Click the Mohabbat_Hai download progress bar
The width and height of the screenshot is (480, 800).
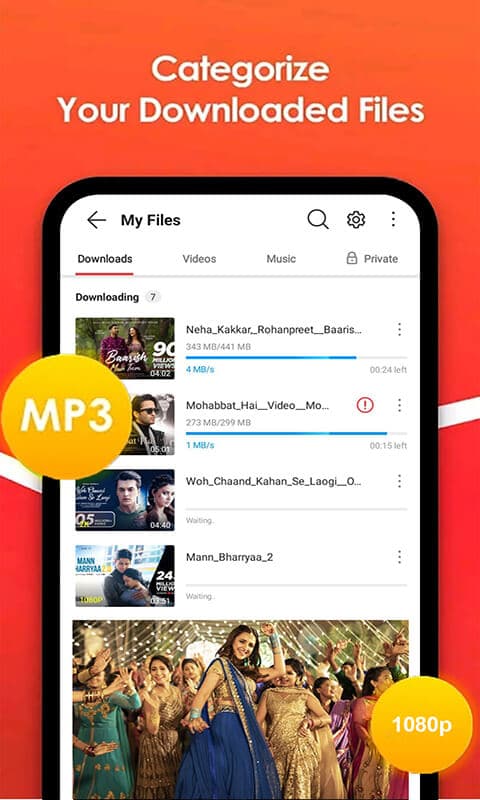[296, 433]
